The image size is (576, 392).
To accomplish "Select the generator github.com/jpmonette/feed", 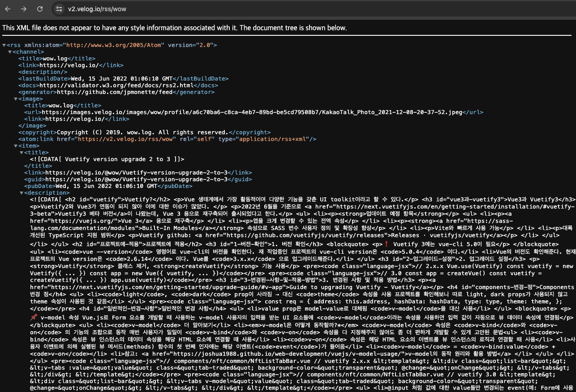I will coord(115,92).
